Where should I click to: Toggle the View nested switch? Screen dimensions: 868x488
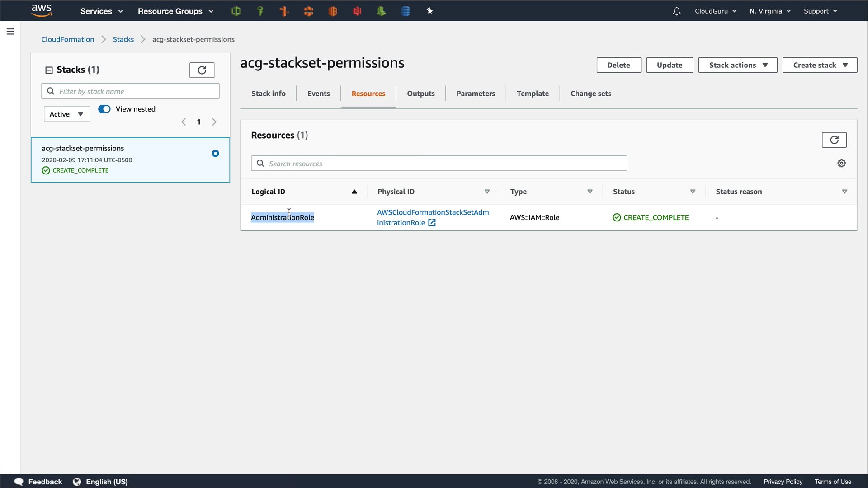coord(104,109)
